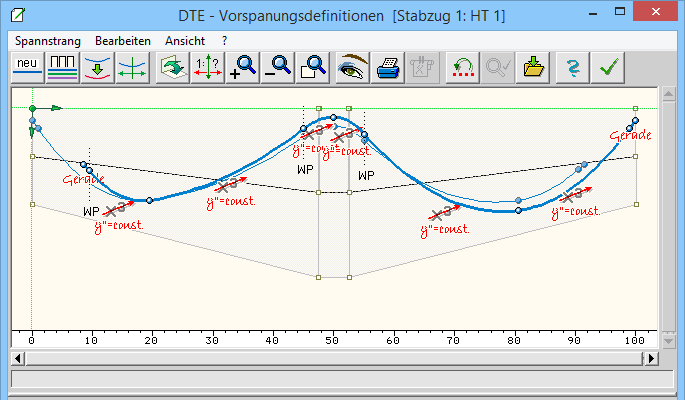
Task: Open the Ansicht menu
Action: (185, 39)
